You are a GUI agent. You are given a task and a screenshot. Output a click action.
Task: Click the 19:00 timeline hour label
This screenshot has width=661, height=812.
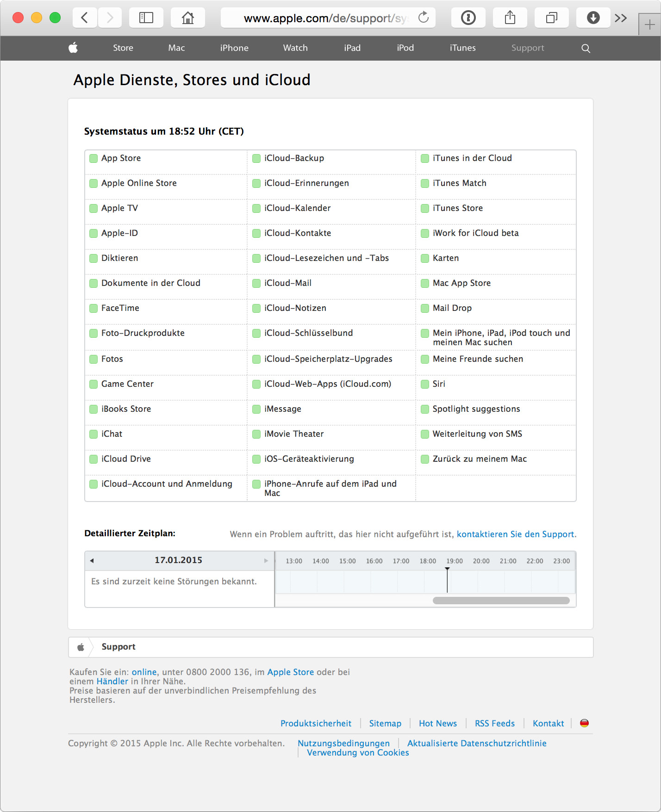click(x=455, y=561)
